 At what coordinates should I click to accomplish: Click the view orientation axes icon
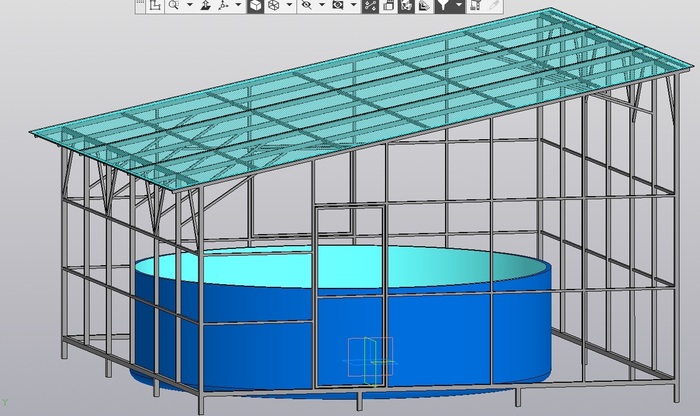tap(223, 5)
